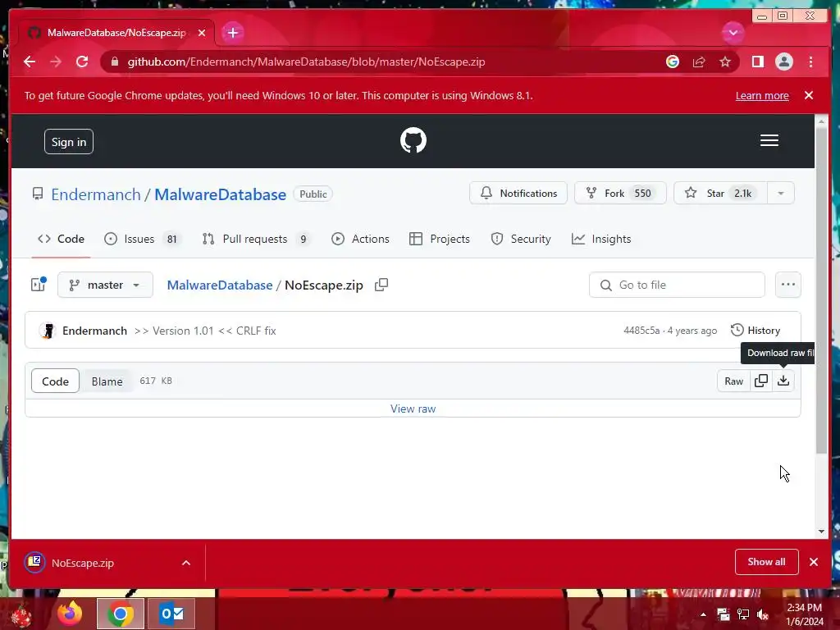
Task: Open the Endermanch commit author link
Action: tap(94, 331)
